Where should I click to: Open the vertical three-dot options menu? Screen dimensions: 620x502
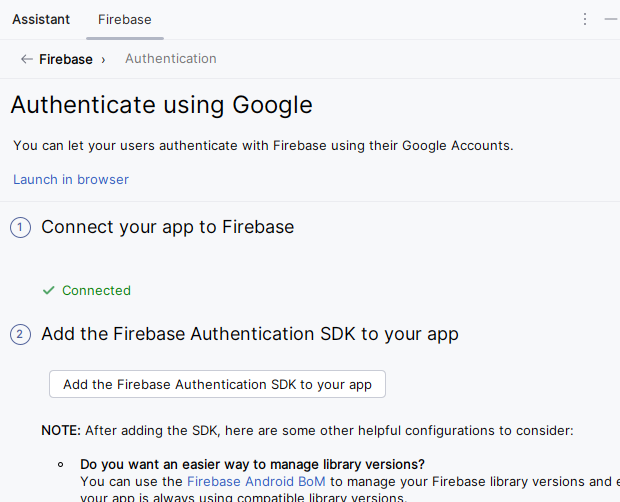[x=585, y=19]
